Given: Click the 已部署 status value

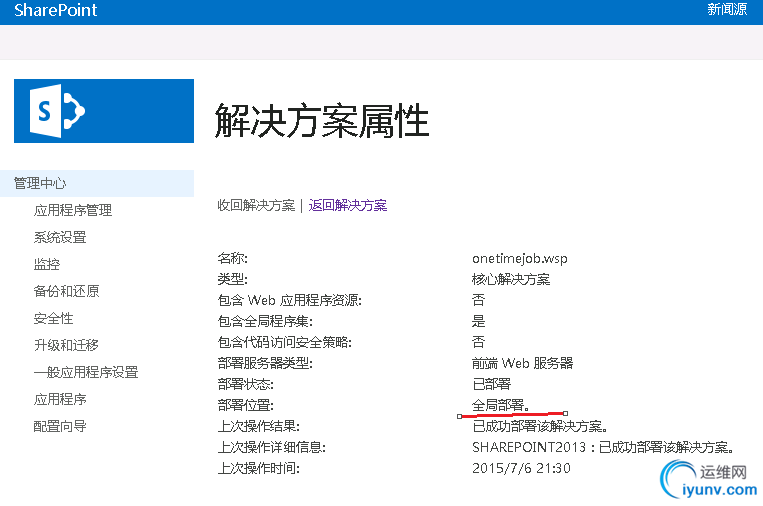Looking at the screenshot, I should click(x=491, y=384).
